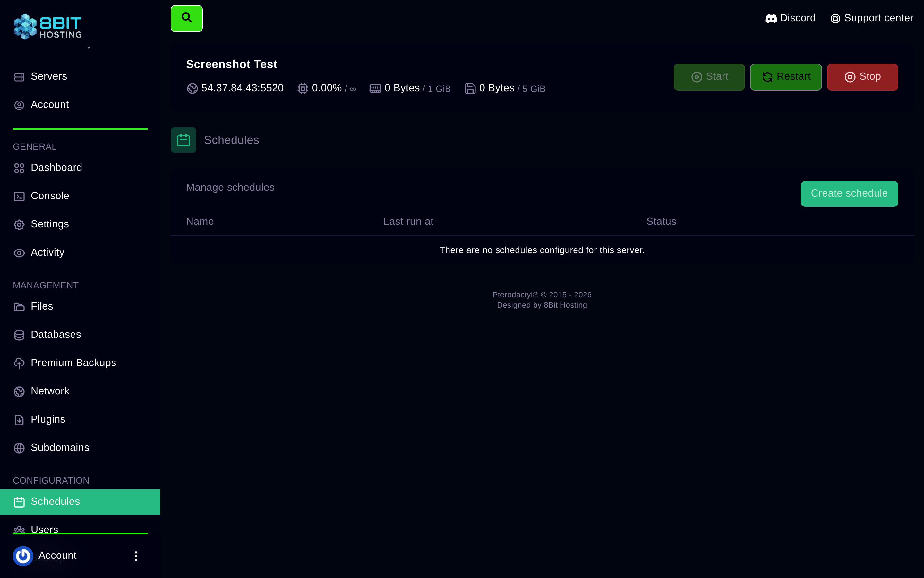This screenshot has width=924, height=578.
Task: Click the Servers sidebar icon
Action: [x=19, y=77]
